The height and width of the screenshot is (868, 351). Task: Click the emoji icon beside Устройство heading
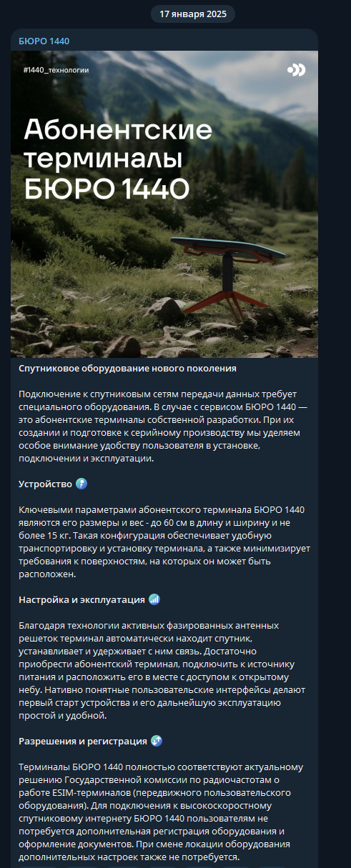(81, 484)
